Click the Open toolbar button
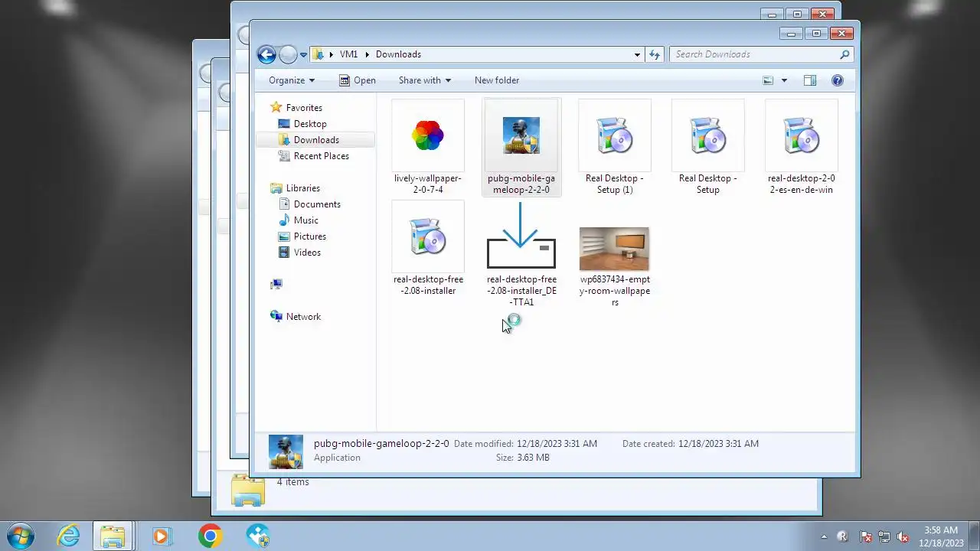Screen dimensions: 980x551 point(358,80)
